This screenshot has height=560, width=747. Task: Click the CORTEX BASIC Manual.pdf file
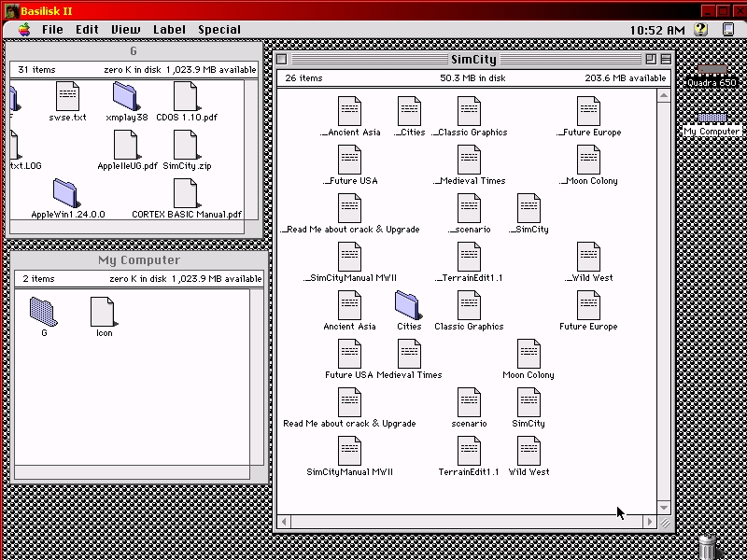point(186,193)
